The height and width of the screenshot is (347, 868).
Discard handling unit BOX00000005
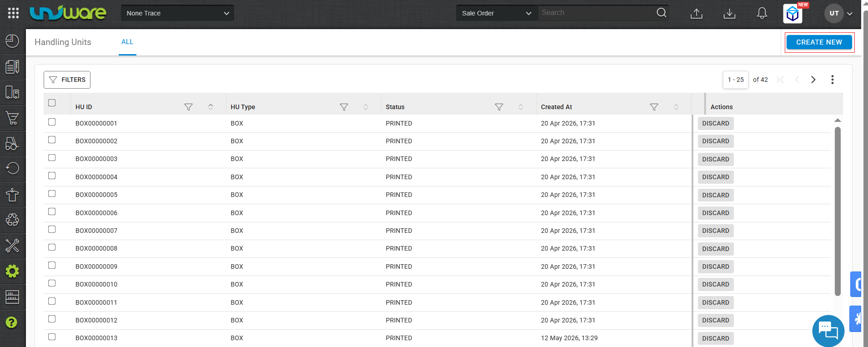716,195
